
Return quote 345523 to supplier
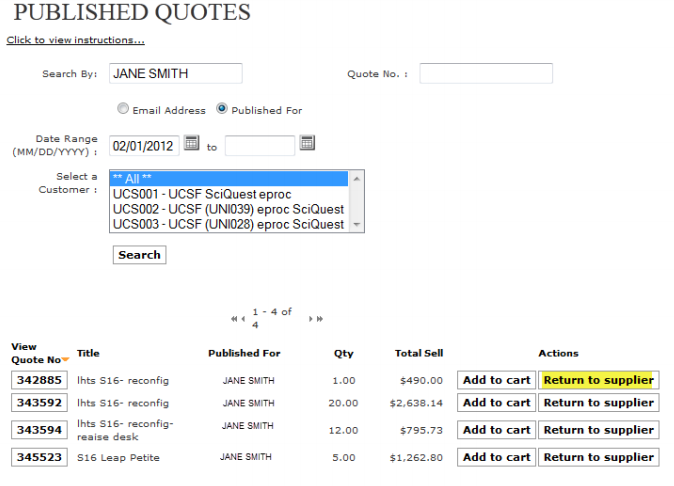599,457
